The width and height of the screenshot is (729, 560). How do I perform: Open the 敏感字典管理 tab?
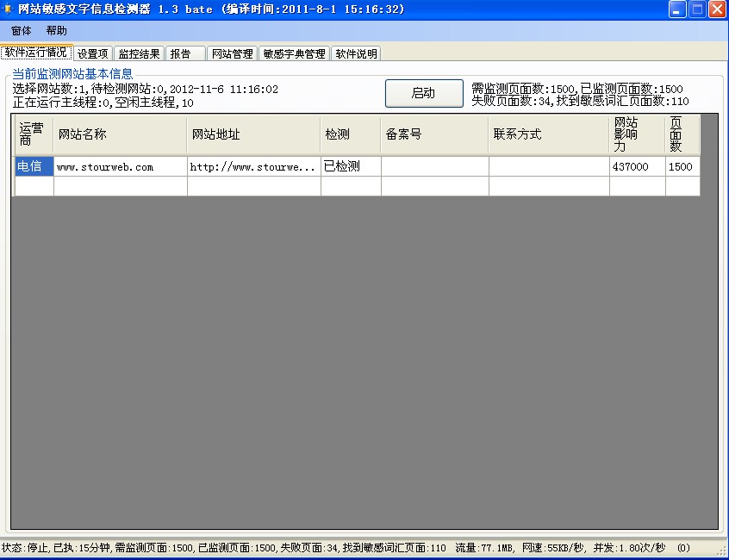click(x=294, y=53)
